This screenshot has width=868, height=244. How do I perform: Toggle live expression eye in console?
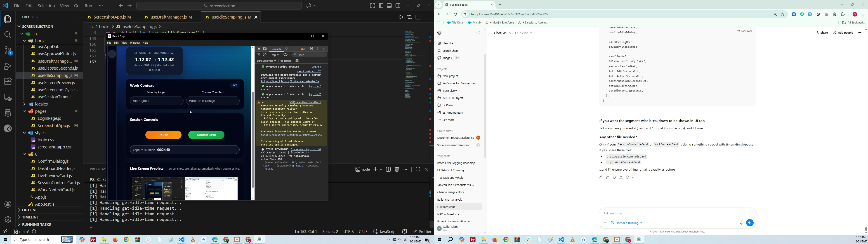285,55
